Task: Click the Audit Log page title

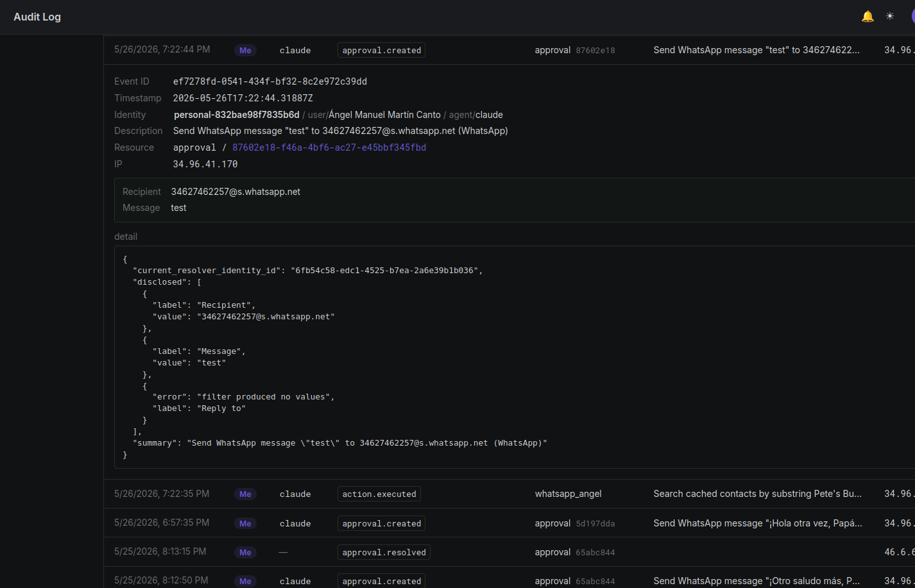Action: click(x=37, y=17)
